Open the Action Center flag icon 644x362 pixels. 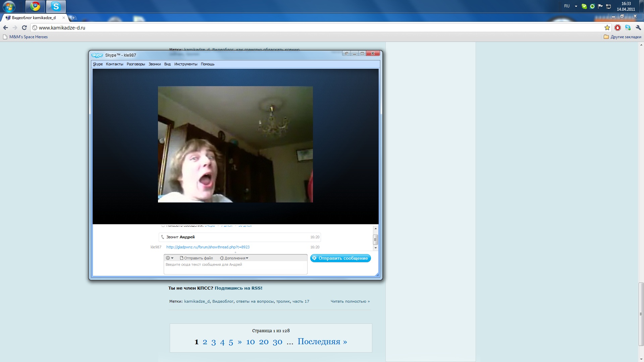pyautogui.click(x=600, y=6)
